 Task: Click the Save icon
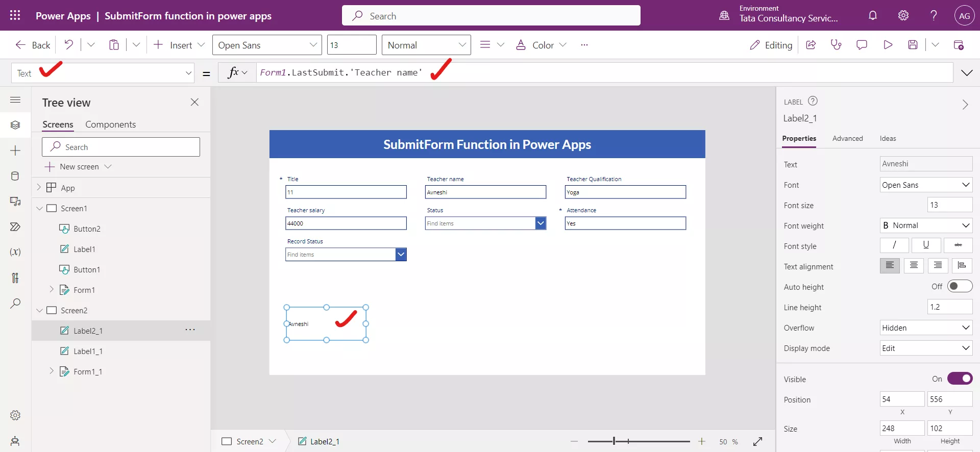pos(913,45)
